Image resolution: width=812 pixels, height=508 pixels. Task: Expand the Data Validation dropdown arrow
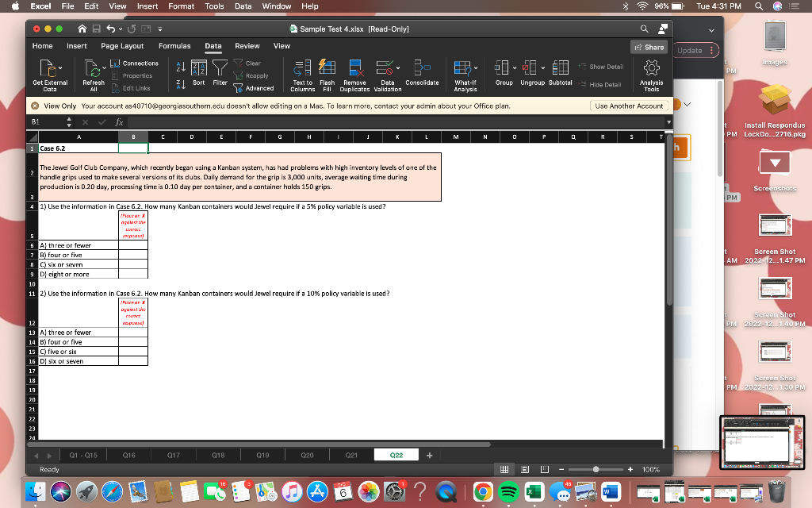click(x=398, y=68)
